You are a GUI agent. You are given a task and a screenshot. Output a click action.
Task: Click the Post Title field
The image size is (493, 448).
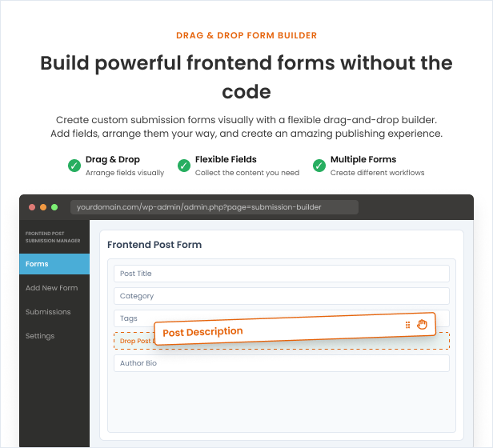[282, 274]
